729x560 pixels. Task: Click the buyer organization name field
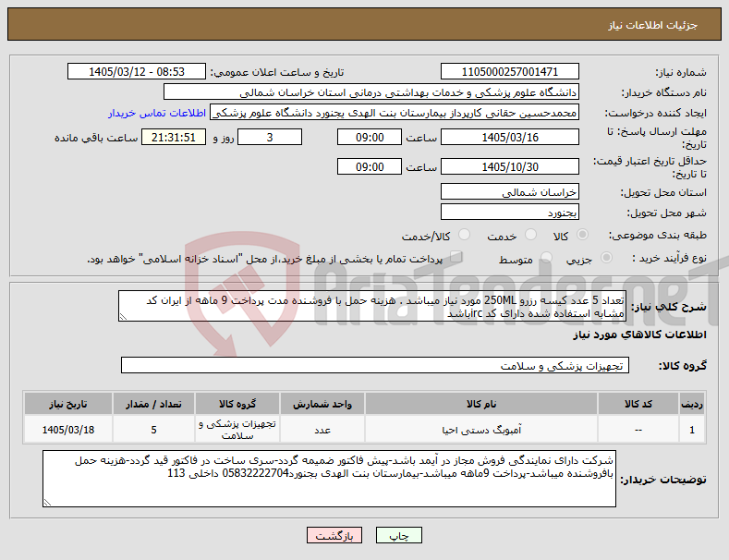371,92
